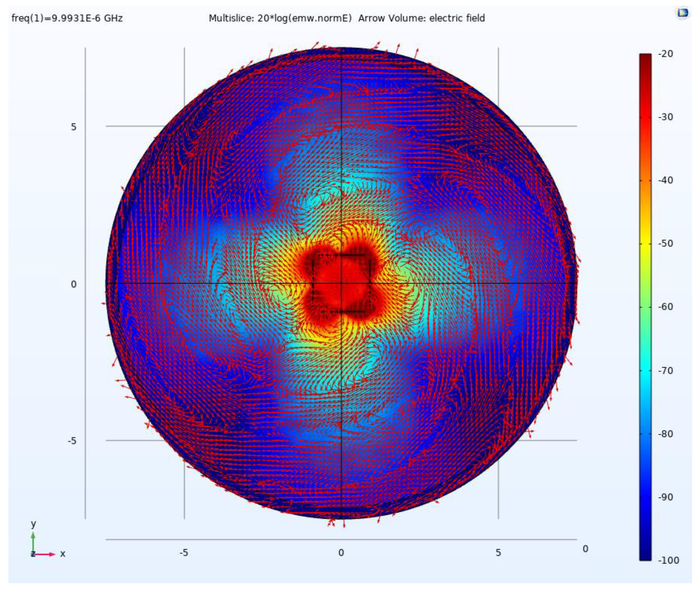Click the Arrow Volume: electric field title
The width and height of the screenshot is (700, 589).
point(421,18)
